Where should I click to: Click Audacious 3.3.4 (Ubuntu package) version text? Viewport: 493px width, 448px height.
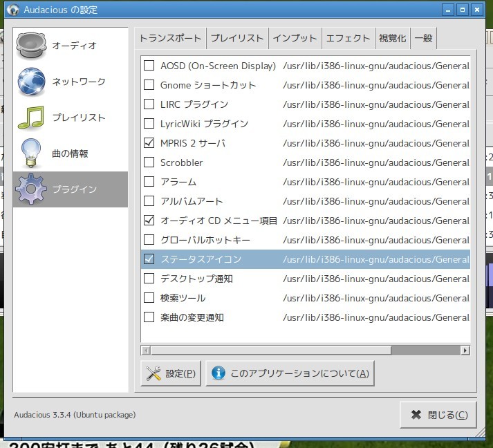click(x=75, y=415)
